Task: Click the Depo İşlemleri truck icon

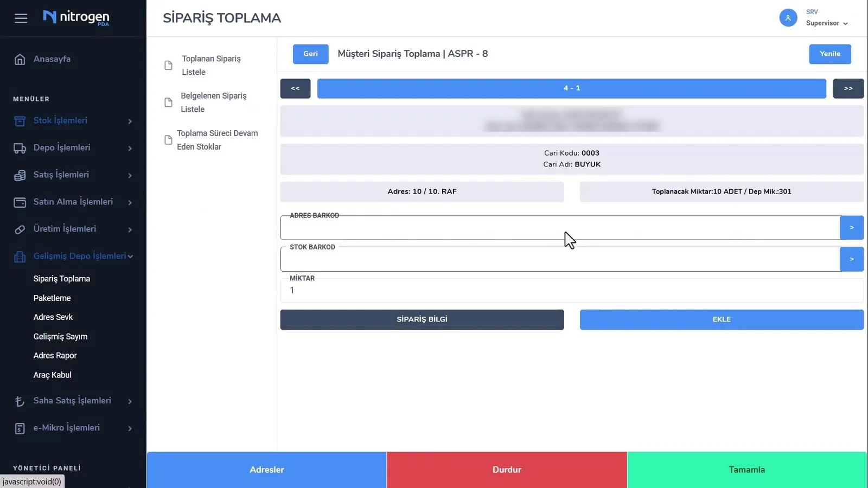Action: pyautogui.click(x=20, y=148)
